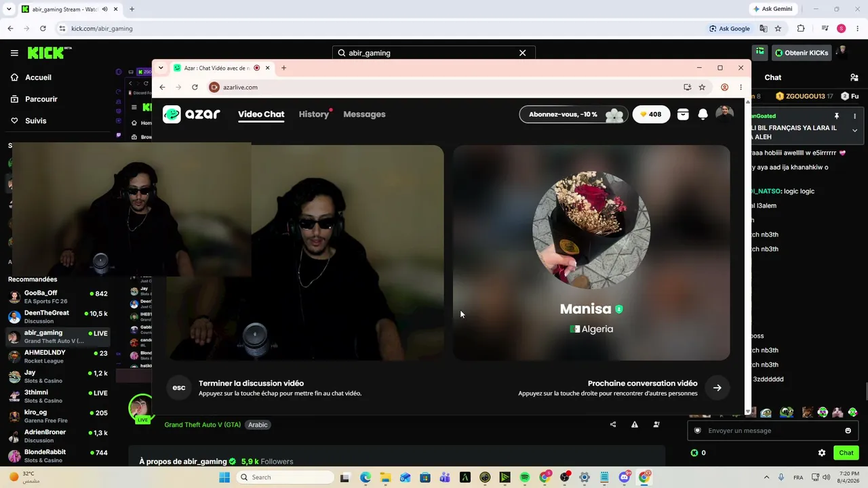This screenshot has height=488, width=868.
Task: Open Spotify from the taskbar
Action: [524, 477]
